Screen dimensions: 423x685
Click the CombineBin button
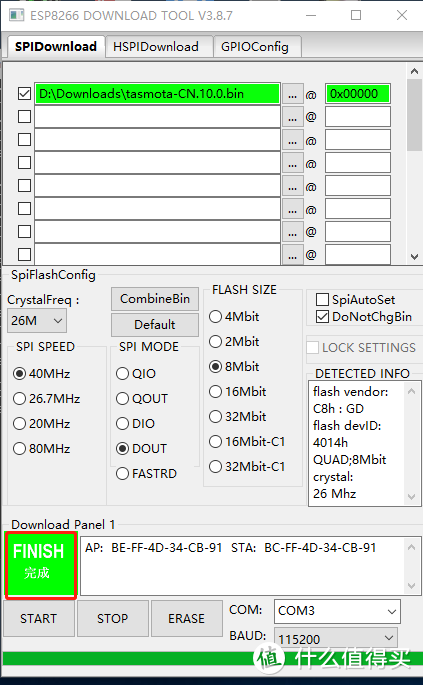tap(155, 299)
